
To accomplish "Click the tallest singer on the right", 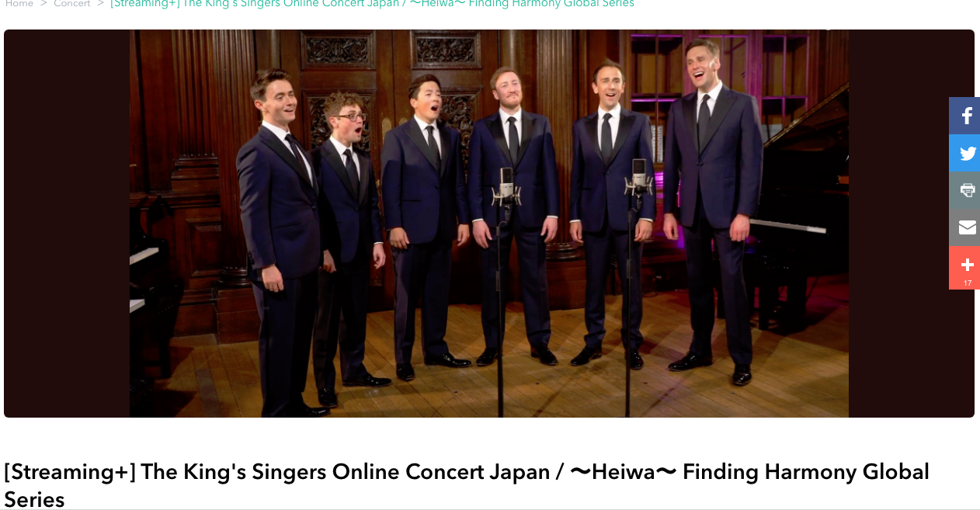I will point(711,210).
